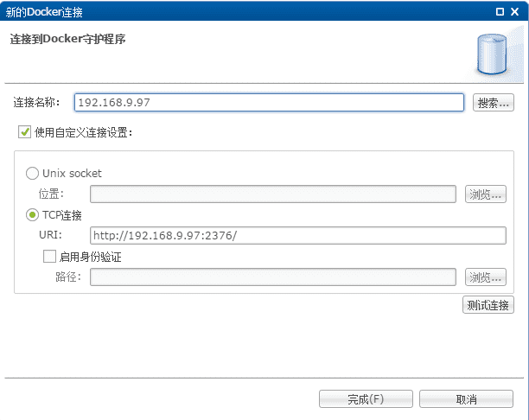Screen dimensions: 529x420
Task: Click the 测试连接 button
Action: point(488,305)
